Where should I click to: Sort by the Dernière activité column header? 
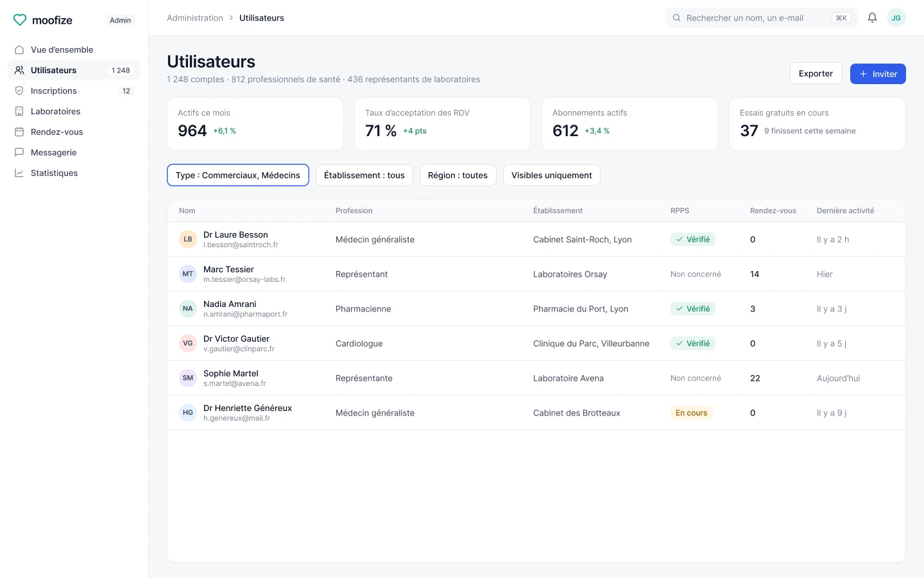(845, 211)
